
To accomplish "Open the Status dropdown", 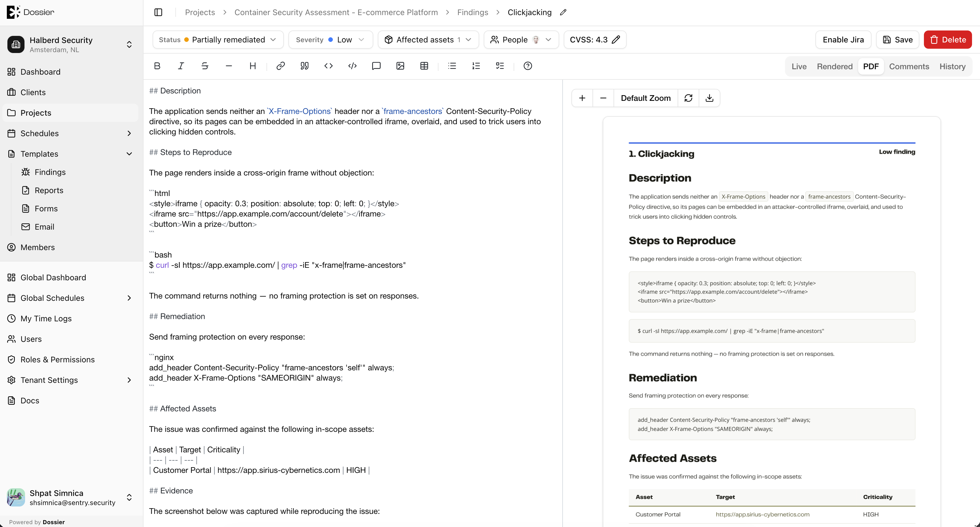I will pyautogui.click(x=218, y=40).
